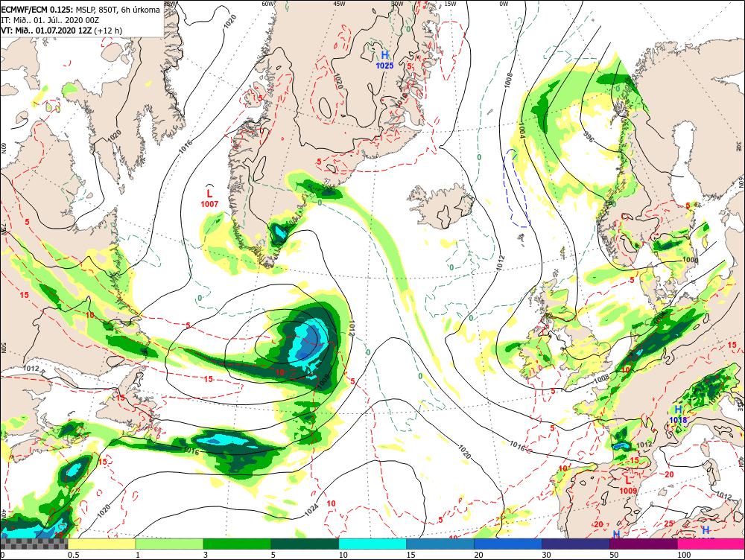The image size is (745, 560).
Task: Click the title 'ECMWF/ECM 0.125: MSLP, 850T, 6h úrkoma'
Action: 80,10
